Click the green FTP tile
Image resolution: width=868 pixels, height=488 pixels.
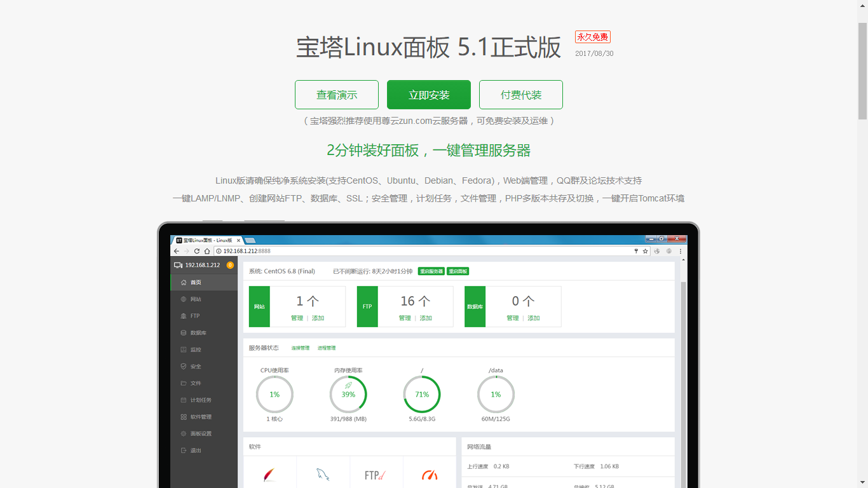pos(367,306)
